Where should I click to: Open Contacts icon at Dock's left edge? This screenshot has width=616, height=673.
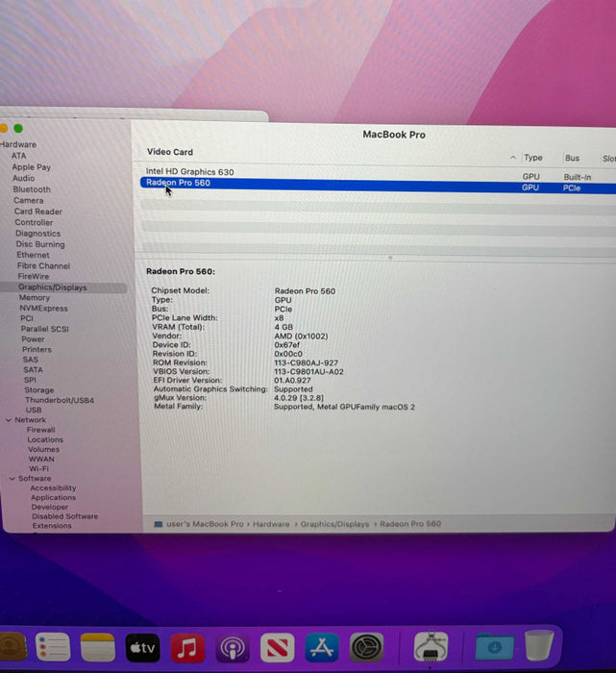pos(12,646)
